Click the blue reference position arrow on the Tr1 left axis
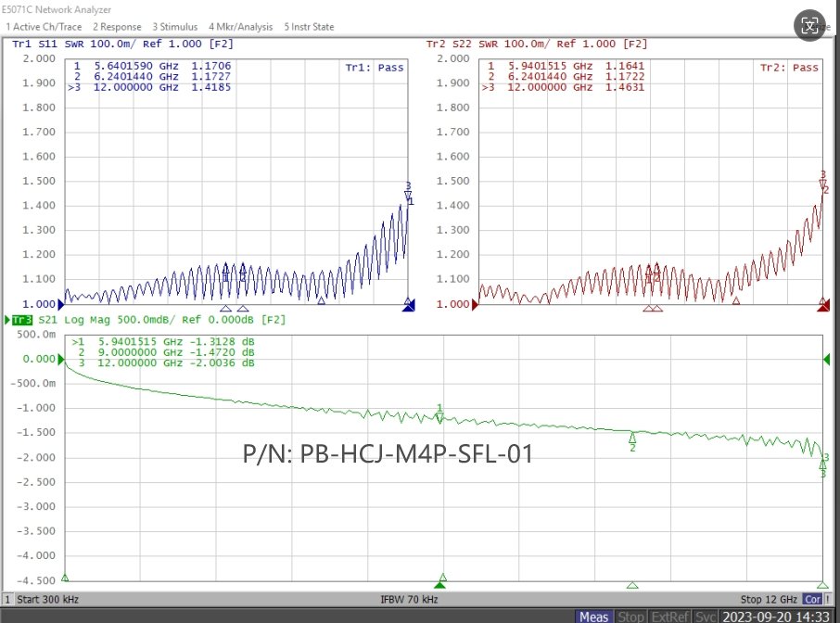 [x=61, y=304]
